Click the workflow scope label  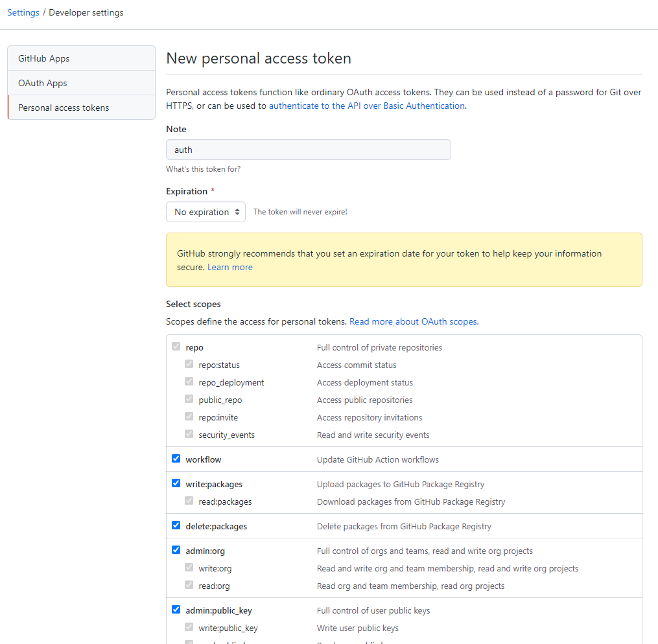(x=204, y=459)
